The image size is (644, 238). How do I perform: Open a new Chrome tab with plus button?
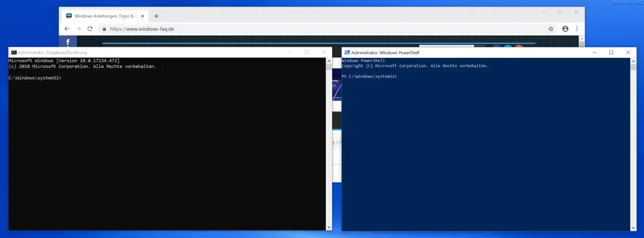(156, 16)
